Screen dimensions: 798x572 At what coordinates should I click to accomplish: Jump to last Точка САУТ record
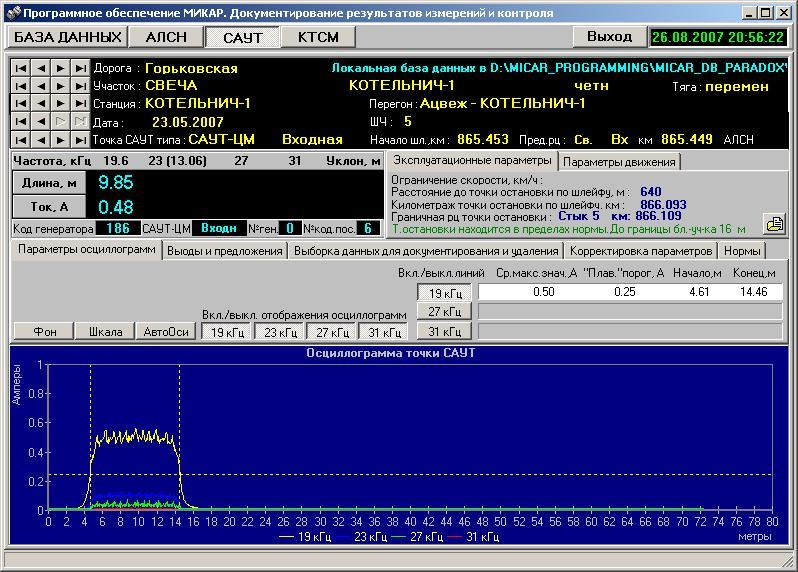click(79, 140)
